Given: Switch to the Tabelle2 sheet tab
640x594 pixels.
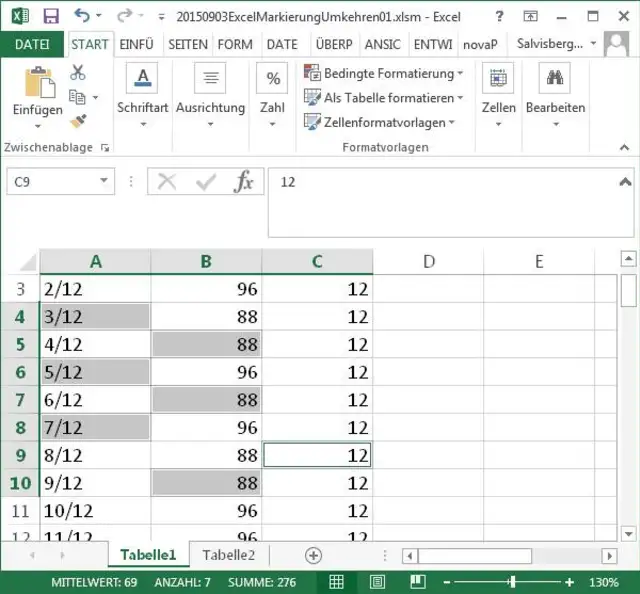Looking at the screenshot, I should click(228, 555).
